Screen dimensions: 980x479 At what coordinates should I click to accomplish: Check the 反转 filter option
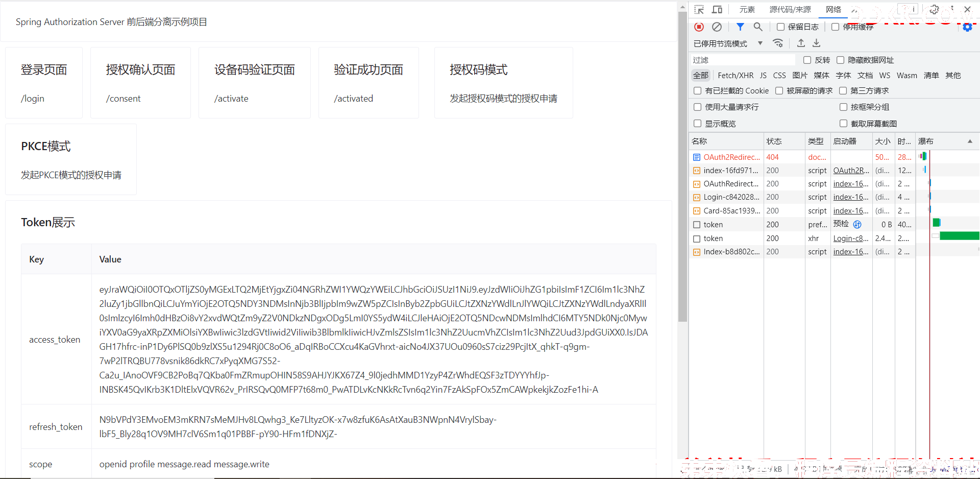pyautogui.click(x=807, y=60)
